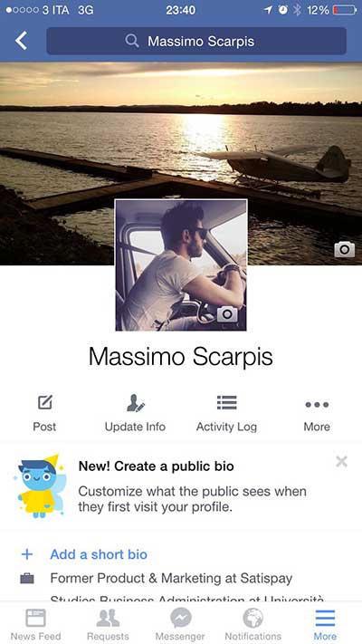362x644 pixels.
Task: Open the More hamburger menu tab
Action: [x=325, y=624]
